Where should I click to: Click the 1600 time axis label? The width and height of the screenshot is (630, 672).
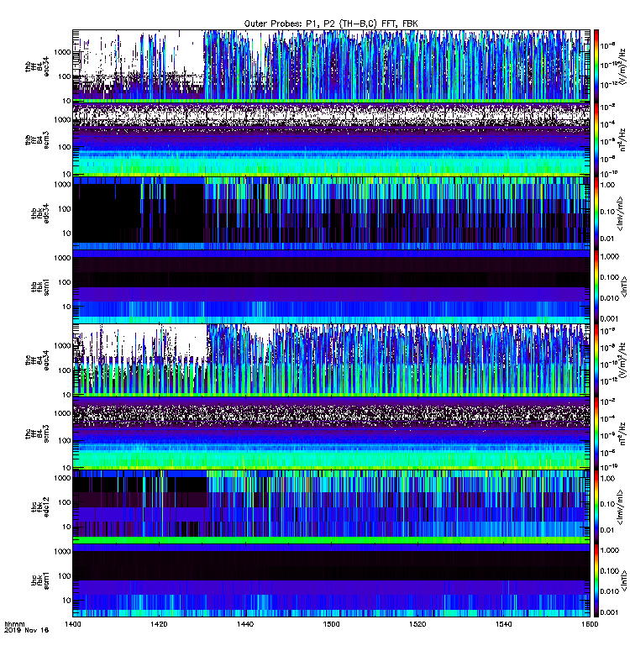pyautogui.click(x=590, y=624)
